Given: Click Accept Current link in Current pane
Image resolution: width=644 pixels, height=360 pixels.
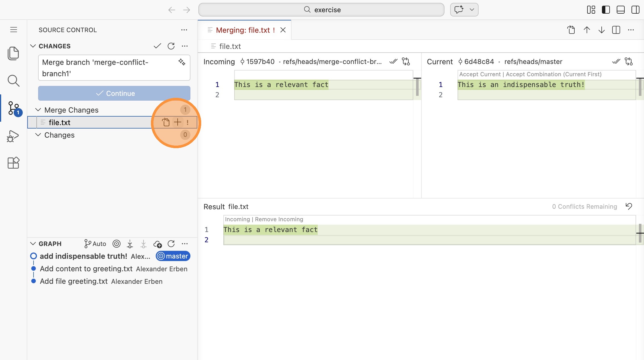Looking at the screenshot, I should 480,74.
